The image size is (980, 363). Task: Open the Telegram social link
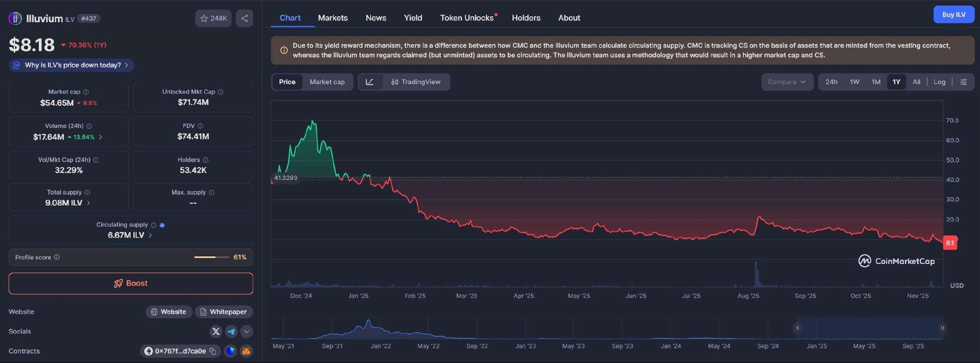click(x=231, y=332)
